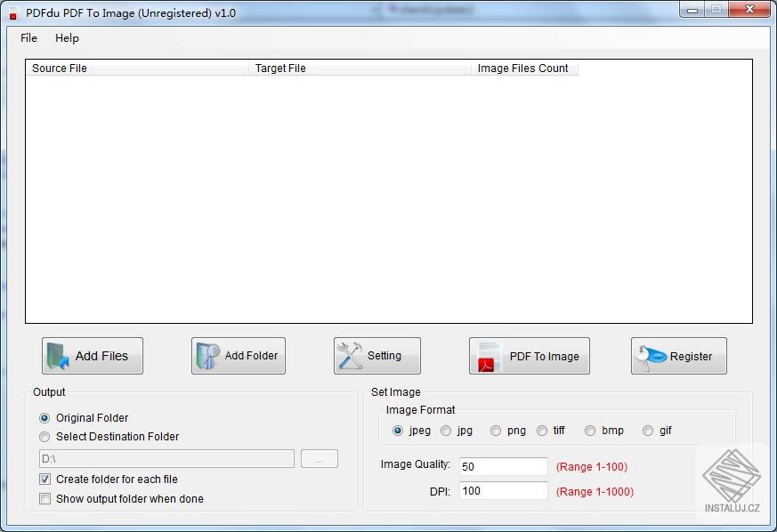Click the Image Quality: label

click(x=416, y=464)
